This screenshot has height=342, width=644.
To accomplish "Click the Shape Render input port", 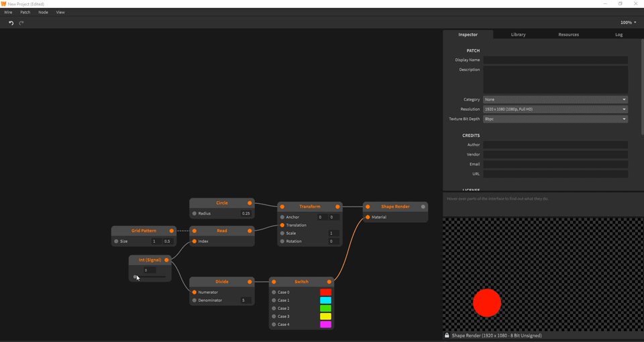I will point(368,207).
